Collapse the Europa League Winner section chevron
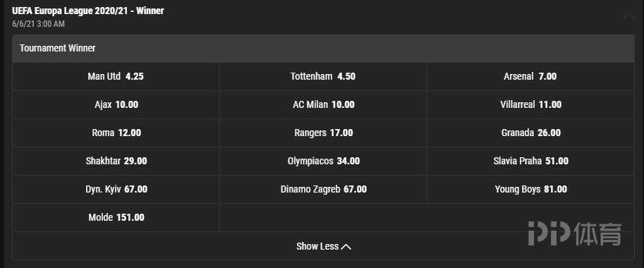 [x=628, y=16]
